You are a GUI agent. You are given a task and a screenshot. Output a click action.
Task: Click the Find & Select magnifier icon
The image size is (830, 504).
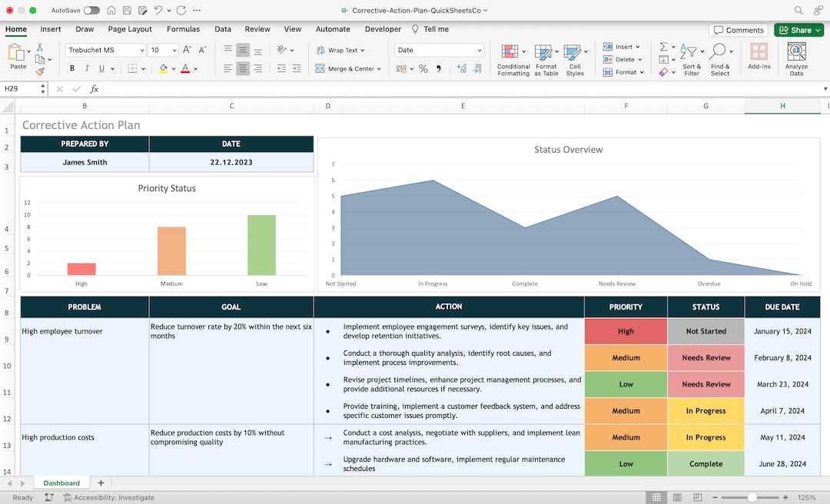click(x=719, y=51)
